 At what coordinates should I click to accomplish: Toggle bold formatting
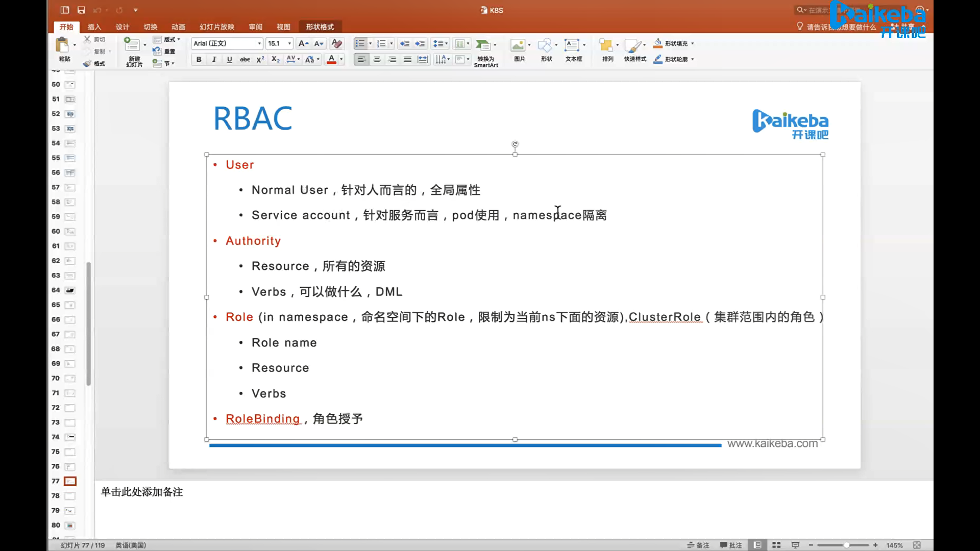tap(199, 59)
